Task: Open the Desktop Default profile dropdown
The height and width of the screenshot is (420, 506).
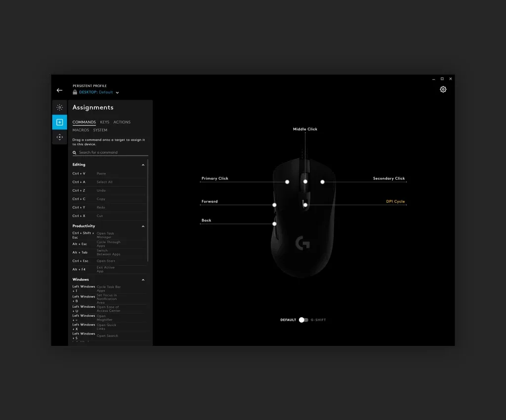Action: [x=117, y=92]
